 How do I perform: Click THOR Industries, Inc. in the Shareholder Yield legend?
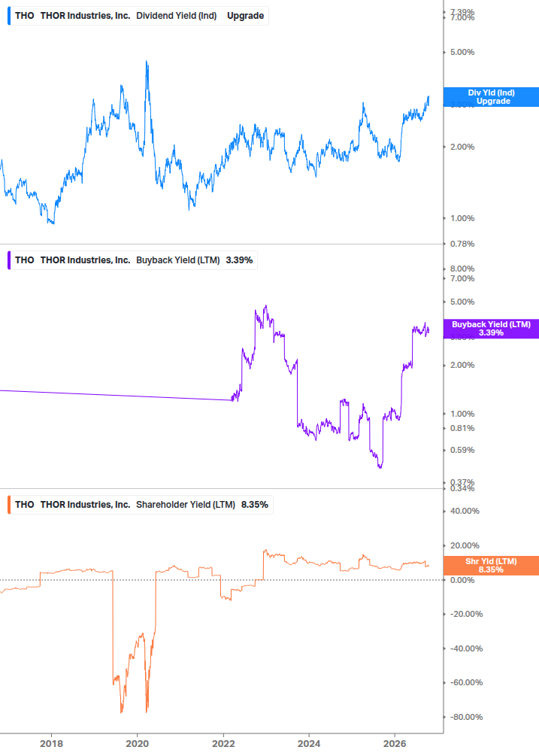[x=85, y=504]
